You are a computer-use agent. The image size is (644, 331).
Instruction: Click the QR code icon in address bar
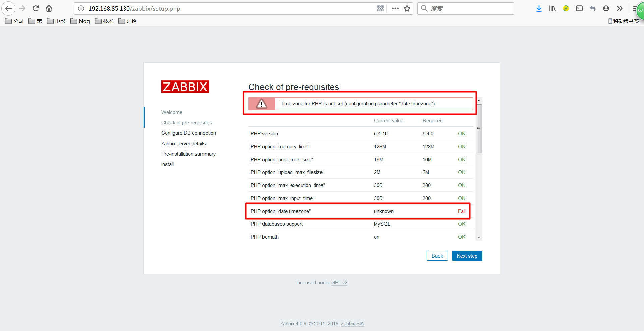point(380,8)
